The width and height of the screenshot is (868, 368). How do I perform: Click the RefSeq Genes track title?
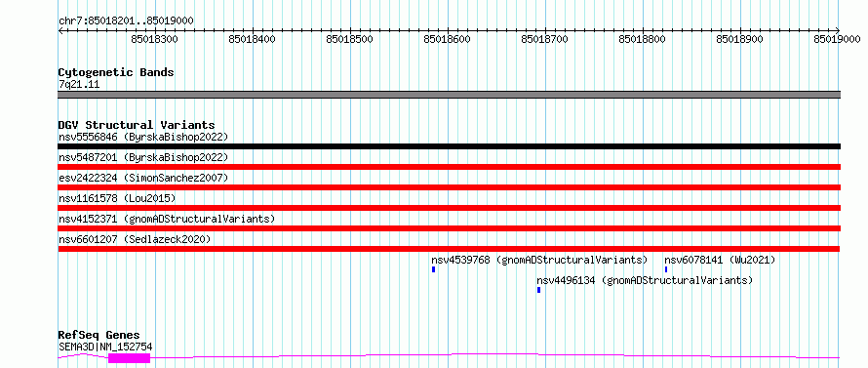pos(99,336)
